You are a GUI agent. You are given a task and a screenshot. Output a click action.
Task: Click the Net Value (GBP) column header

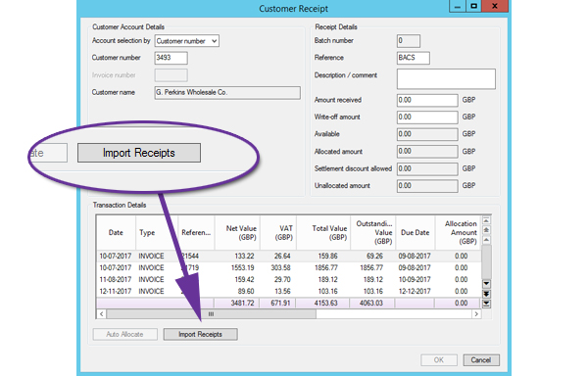coord(237,233)
